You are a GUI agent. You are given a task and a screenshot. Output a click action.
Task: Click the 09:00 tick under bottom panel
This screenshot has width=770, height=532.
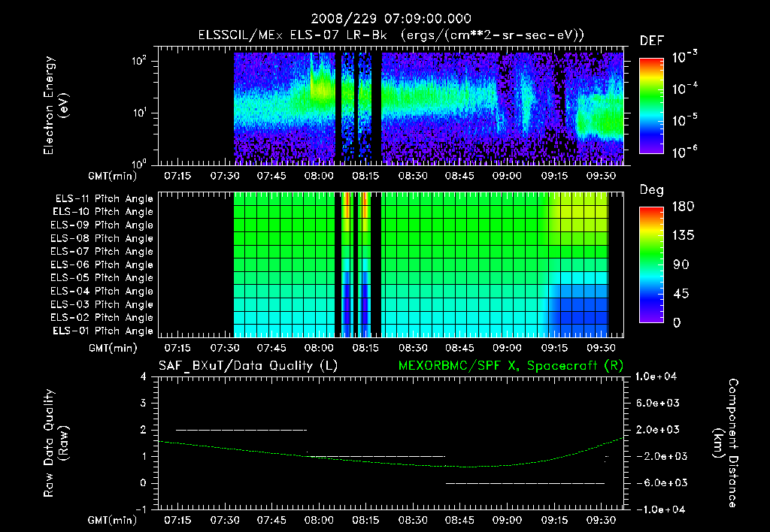(x=507, y=520)
